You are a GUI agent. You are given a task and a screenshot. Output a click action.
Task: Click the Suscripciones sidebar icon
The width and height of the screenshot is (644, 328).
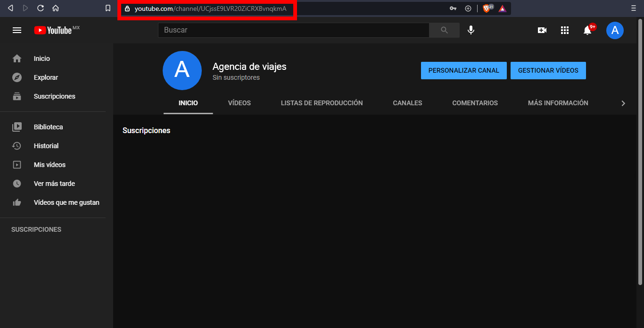tap(17, 96)
